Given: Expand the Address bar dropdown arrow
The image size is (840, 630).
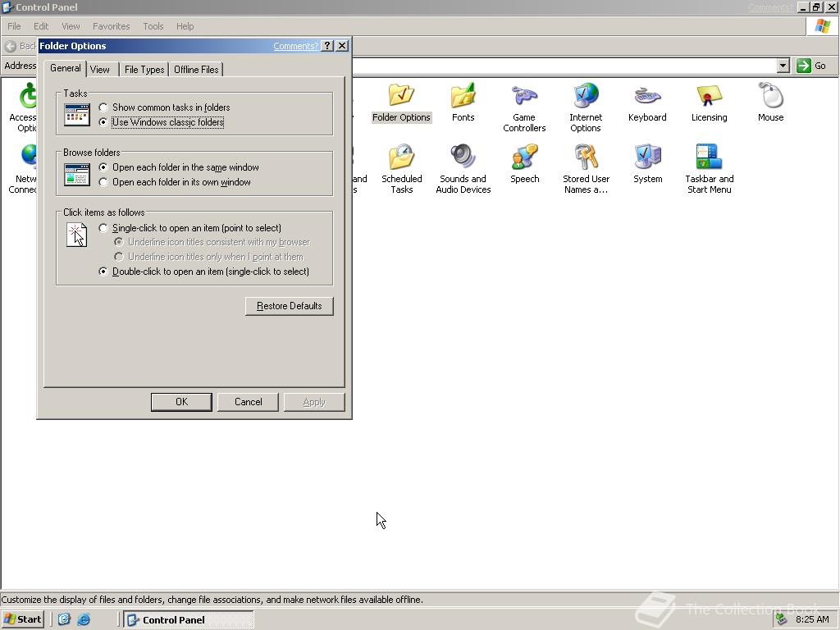Looking at the screenshot, I should tap(783, 66).
